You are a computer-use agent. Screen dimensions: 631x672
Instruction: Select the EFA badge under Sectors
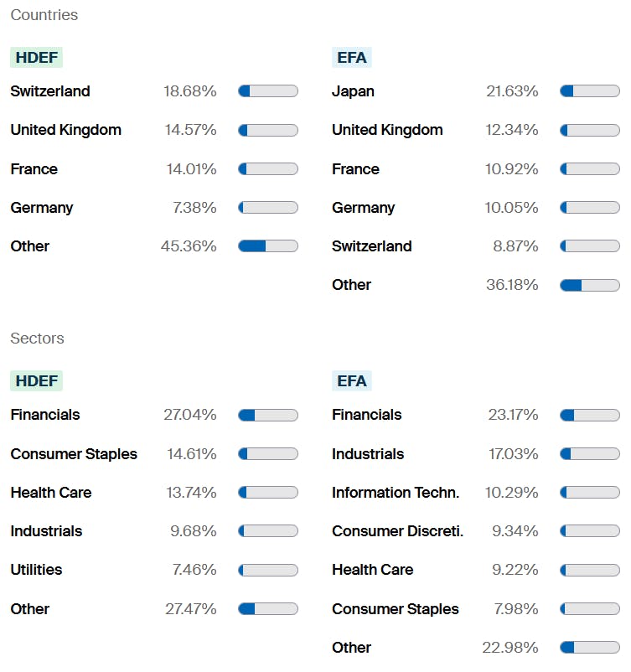pyautogui.click(x=351, y=380)
